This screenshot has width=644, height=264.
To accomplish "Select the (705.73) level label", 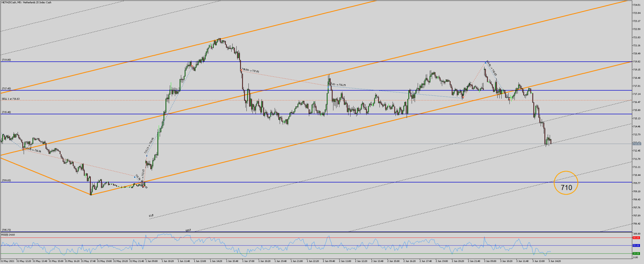I will [6, 230].
